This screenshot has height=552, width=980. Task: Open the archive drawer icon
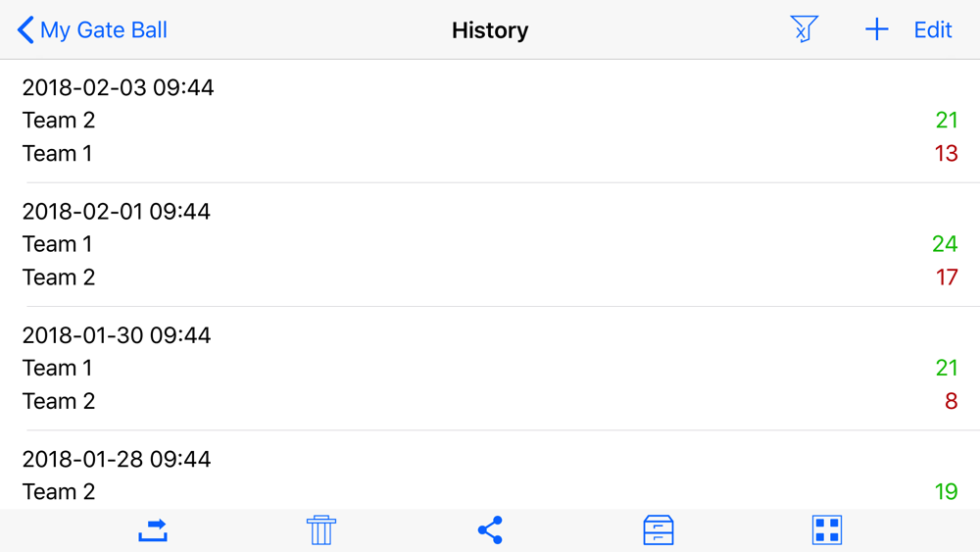pyautogui.click(x=659, y=529)
